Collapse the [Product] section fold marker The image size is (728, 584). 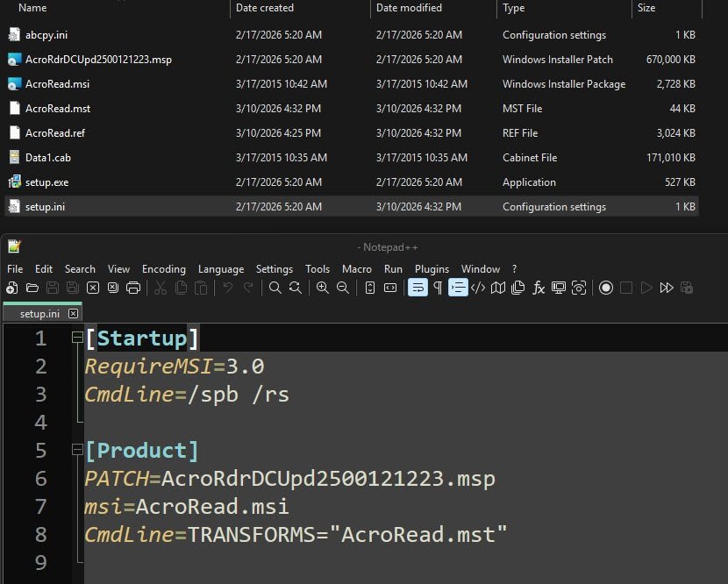pos(77,451)
